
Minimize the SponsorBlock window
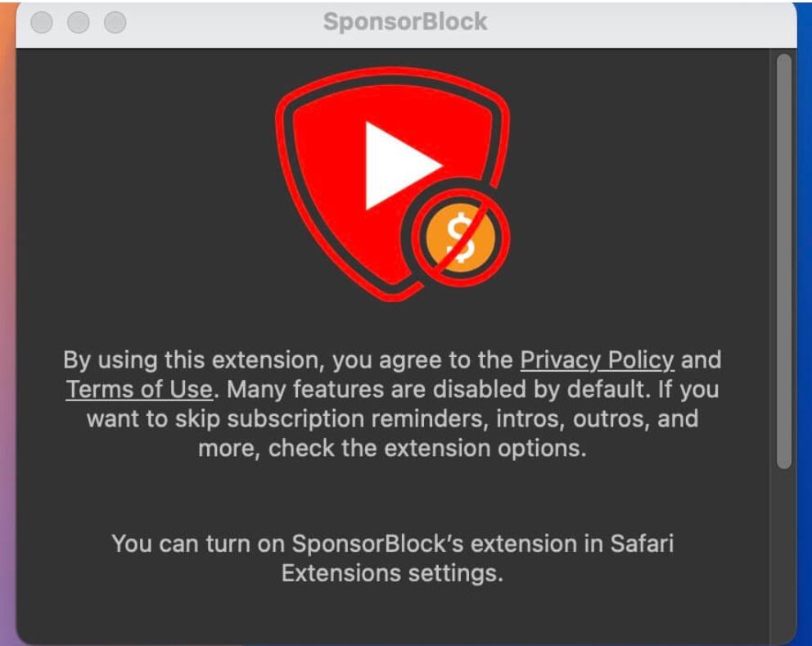[x=78, y=23]
